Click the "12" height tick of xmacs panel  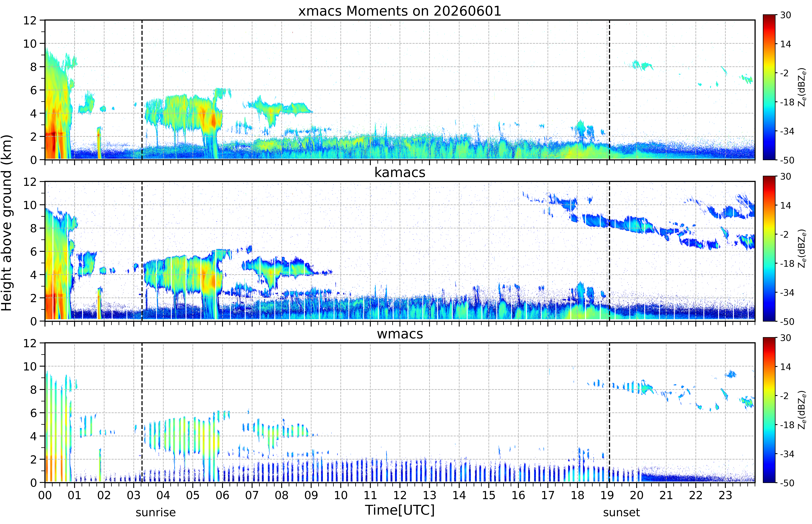point(30,20)
